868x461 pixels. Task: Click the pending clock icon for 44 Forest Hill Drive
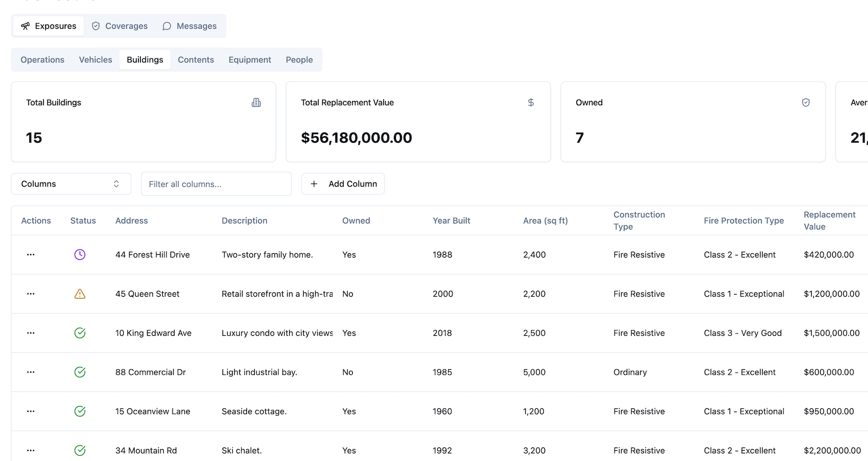tap(80, 254)
